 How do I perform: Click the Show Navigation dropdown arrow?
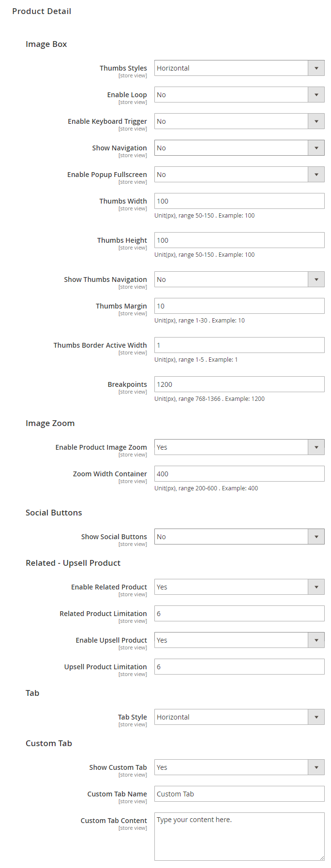(x=316, y=148)
